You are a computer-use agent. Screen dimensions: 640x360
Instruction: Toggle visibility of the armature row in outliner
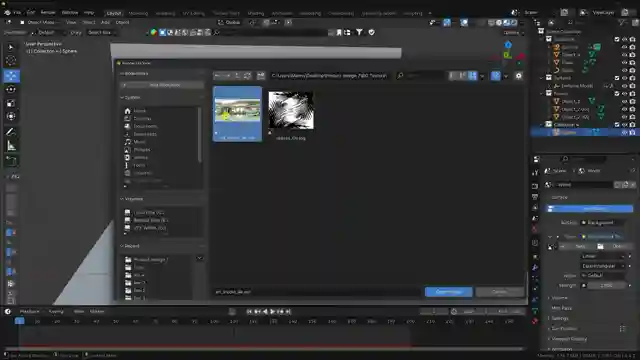tap(624, 86)
